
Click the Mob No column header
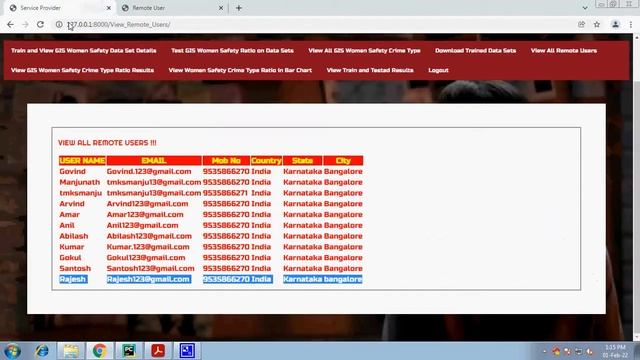[226, 160]
